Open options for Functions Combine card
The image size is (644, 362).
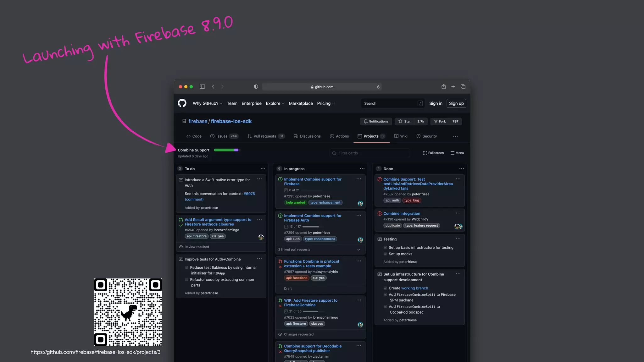pyautogui.click(x=359, y=261)
